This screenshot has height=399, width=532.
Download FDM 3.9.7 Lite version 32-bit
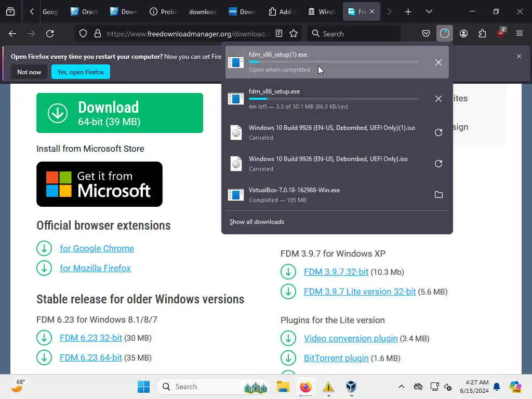pos(360,292)
